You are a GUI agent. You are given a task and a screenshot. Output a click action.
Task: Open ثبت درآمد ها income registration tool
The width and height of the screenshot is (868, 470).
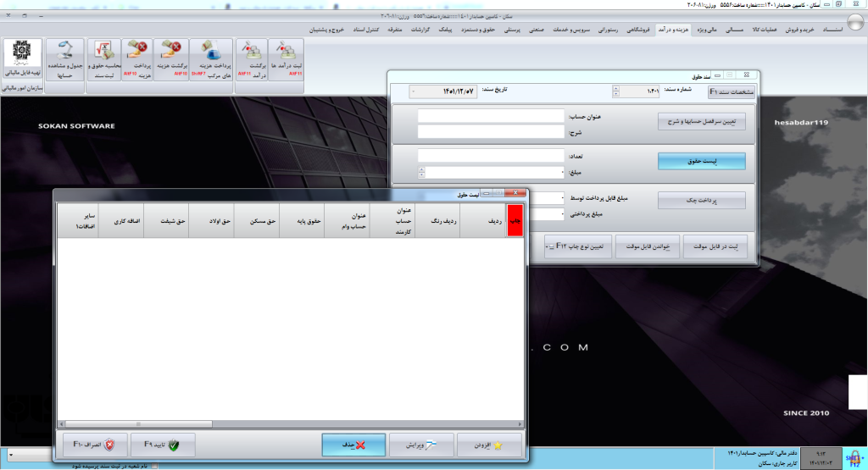(x=287, y=59)
